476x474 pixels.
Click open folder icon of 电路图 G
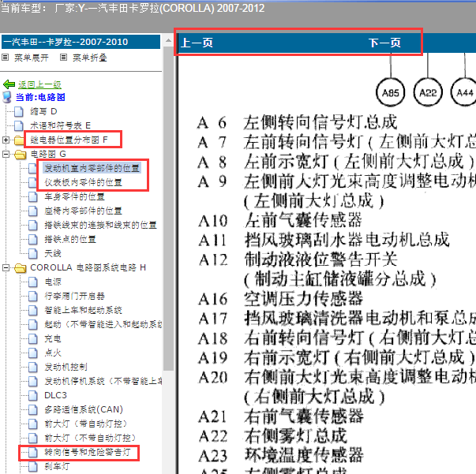(x=21, y=155)
